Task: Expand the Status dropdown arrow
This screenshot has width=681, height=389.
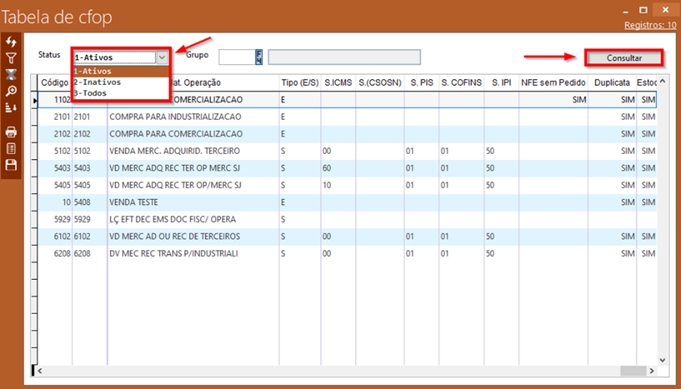Action: (162, 57)
